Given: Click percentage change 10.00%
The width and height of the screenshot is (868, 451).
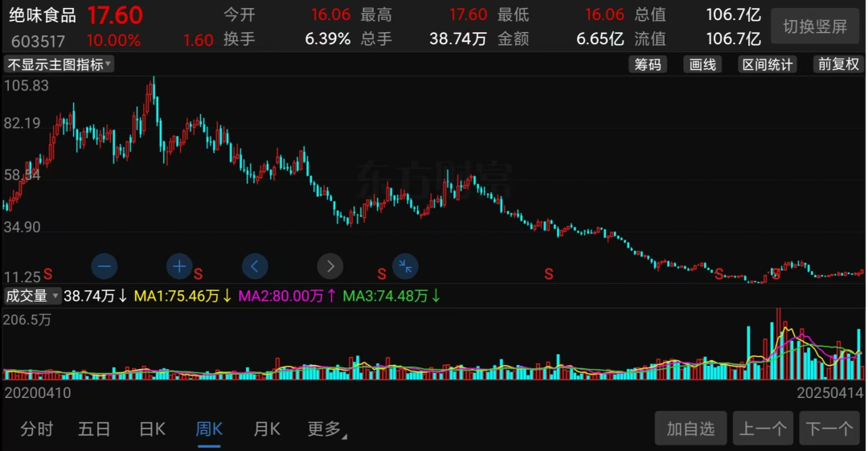Looking at the screenshot, I should pyautogui.click(x=113, y=40).
